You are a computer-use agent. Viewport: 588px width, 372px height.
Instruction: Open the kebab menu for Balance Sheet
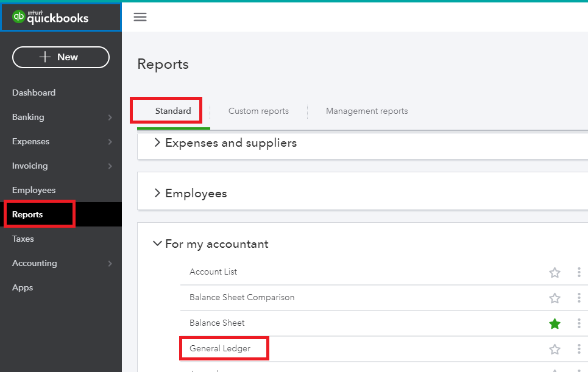coord(579,323)
